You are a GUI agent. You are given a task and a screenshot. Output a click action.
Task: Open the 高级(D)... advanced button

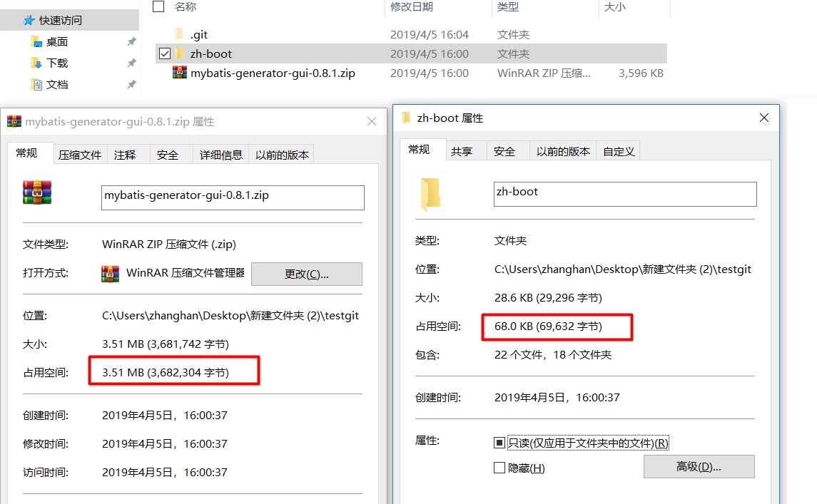(699, 466)
